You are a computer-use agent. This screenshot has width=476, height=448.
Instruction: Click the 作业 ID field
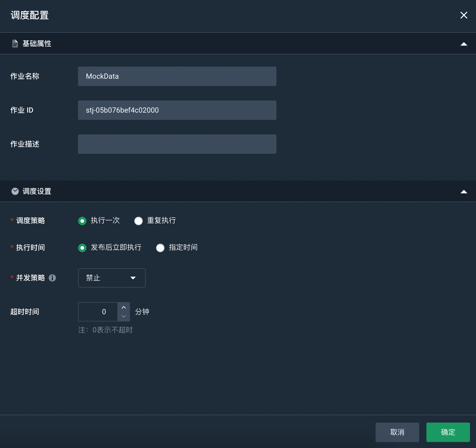tap(177, 110)
